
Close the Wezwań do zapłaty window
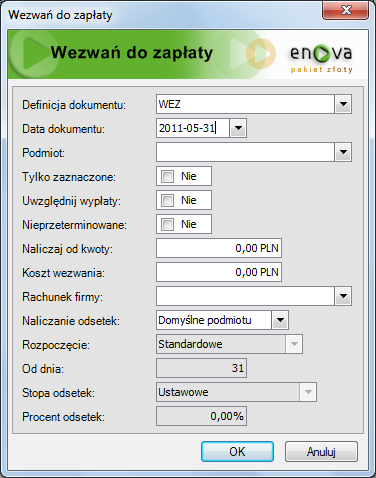point(346,10)
